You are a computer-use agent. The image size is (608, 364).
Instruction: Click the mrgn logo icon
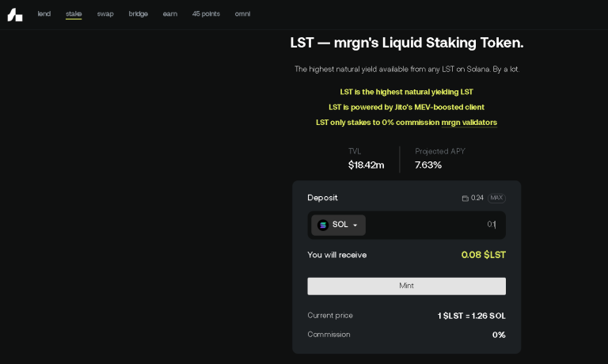click(x=15, y=14)
